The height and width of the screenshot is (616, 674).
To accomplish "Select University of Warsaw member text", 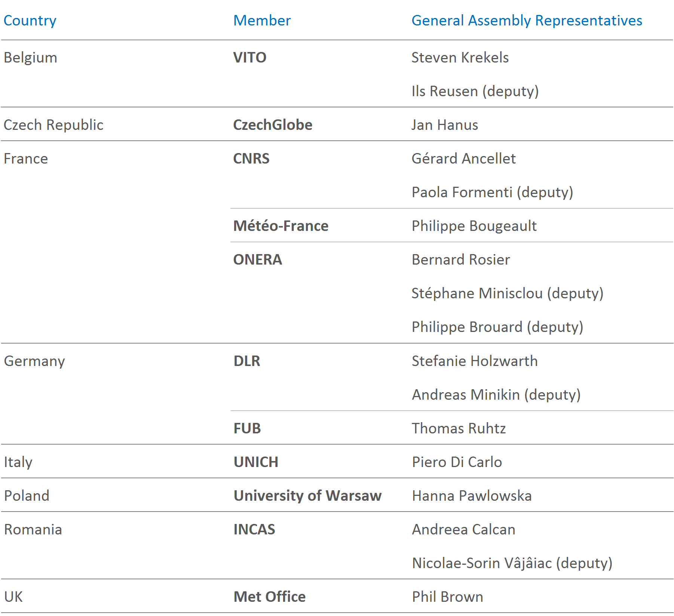I will [x=307, y=496].
